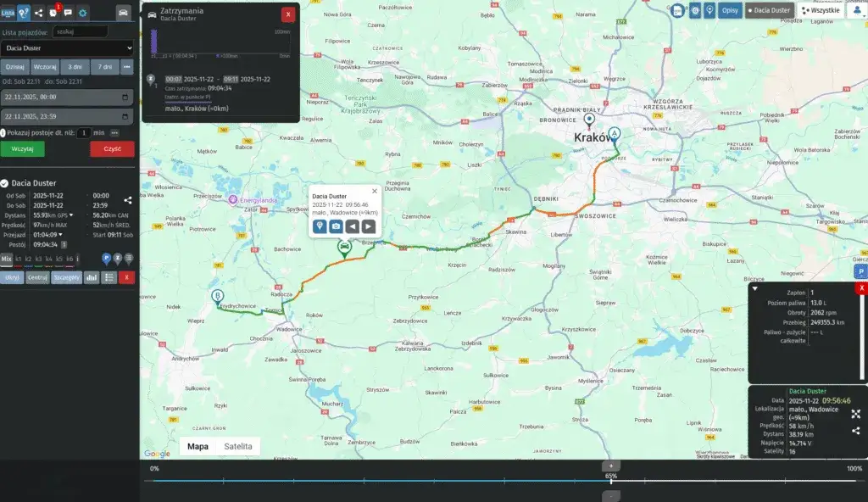The image size is (868, 502).
Task: Add a point using popup pin icon
Action: pyautogui.click(x=320, y=226)
